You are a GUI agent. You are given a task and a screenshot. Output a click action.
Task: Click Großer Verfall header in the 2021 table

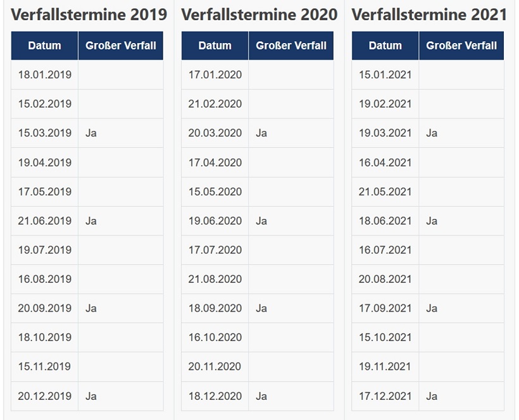click(x=461, y=46)
